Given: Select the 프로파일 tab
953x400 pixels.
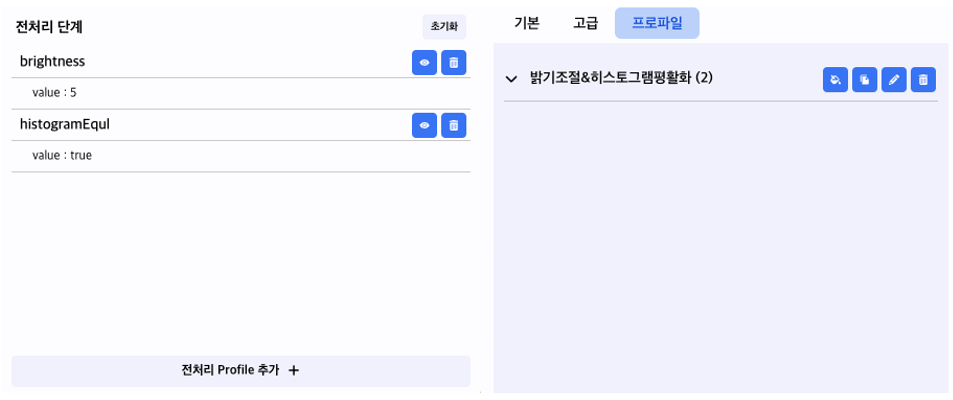Looking at the screenshot, I should (657, 23).
